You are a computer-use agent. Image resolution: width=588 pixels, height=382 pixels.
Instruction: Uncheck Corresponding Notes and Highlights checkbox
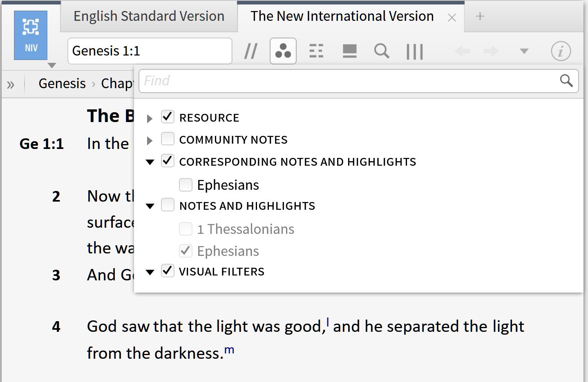pos(168,161)
